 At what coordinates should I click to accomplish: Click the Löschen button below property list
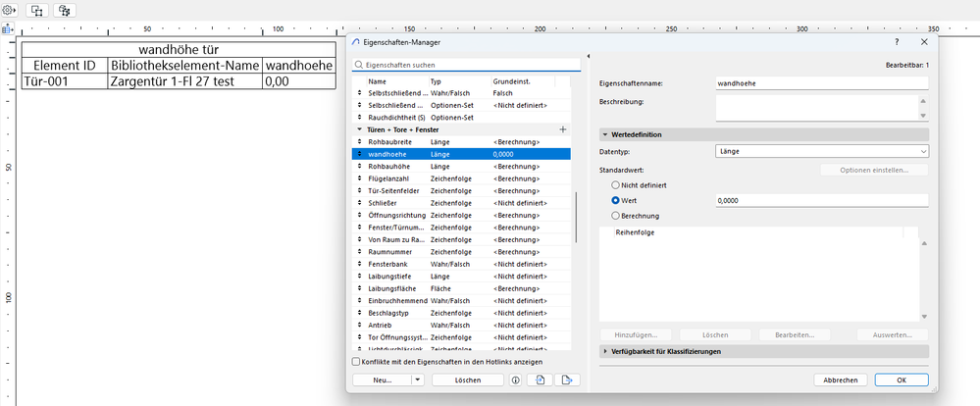tap(468, 380)
